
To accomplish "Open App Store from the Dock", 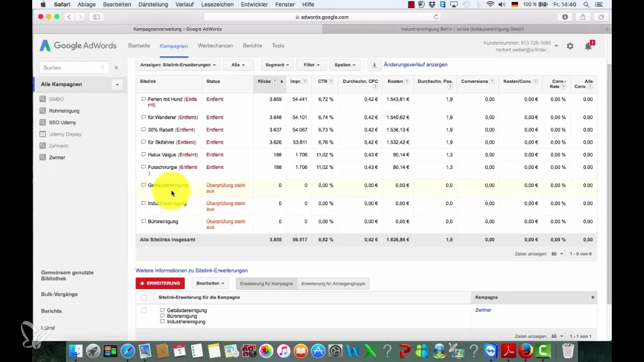I will (318, 350).
